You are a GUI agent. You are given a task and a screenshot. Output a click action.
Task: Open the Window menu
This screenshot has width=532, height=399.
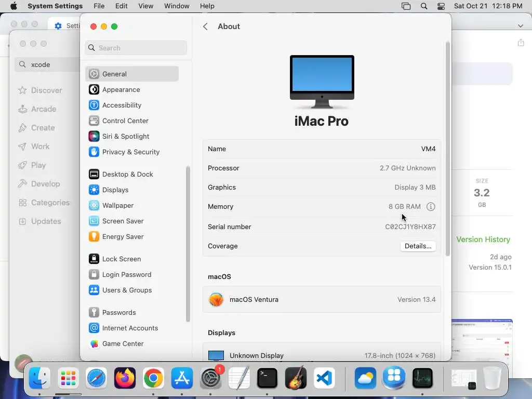coord(177,6)
